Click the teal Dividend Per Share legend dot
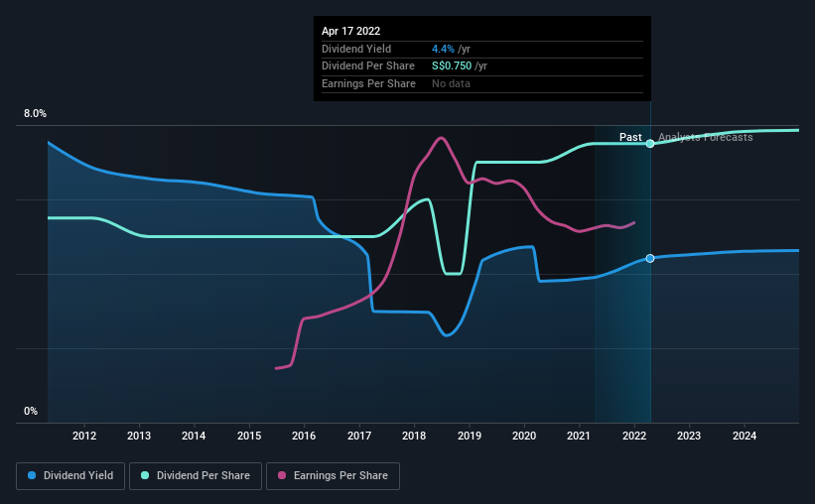This screenshot has height=504, width=815. [x=145, y=475]
